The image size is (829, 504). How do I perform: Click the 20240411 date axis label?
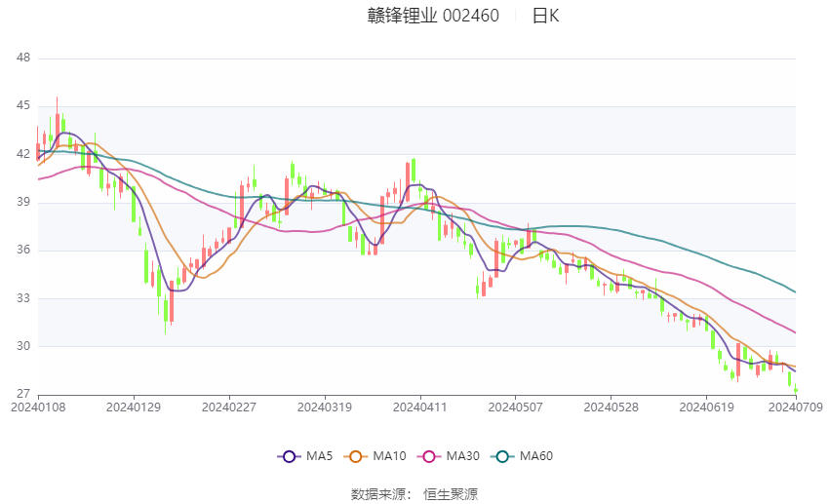pos(420,407)
